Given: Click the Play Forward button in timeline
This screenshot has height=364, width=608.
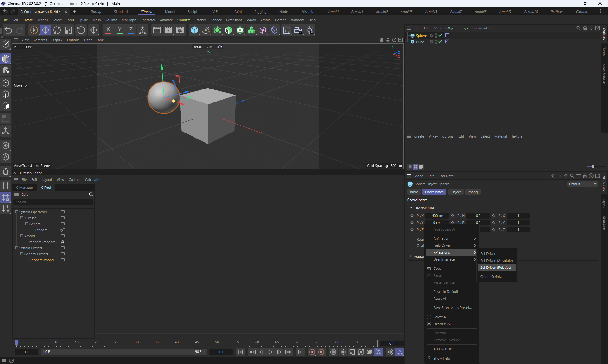Looking at the screenshot, I should point(270,352).
